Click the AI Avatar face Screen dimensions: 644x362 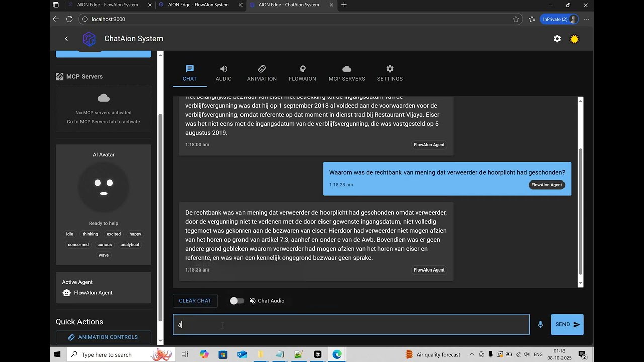[104, 187]
